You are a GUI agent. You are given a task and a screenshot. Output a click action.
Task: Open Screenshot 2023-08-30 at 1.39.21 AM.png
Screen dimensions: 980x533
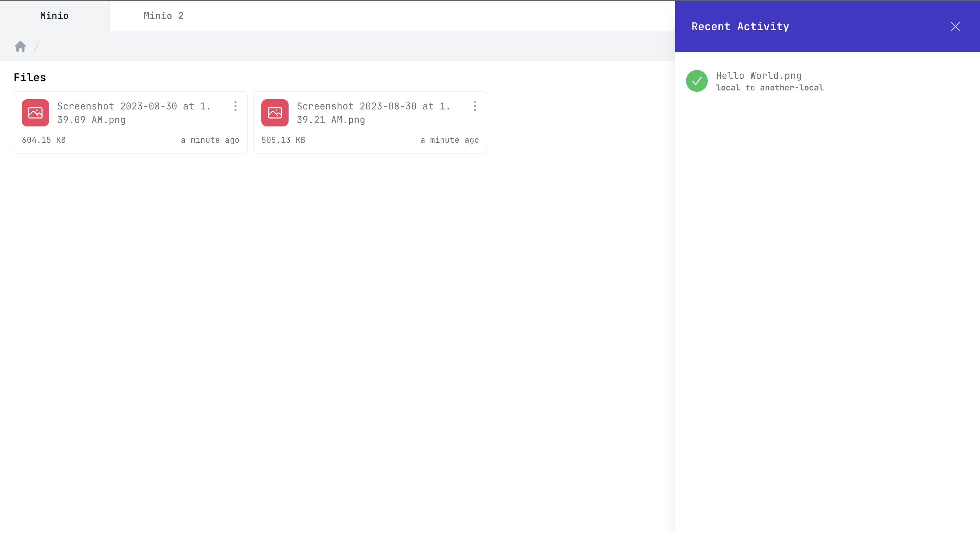point(373,113)
